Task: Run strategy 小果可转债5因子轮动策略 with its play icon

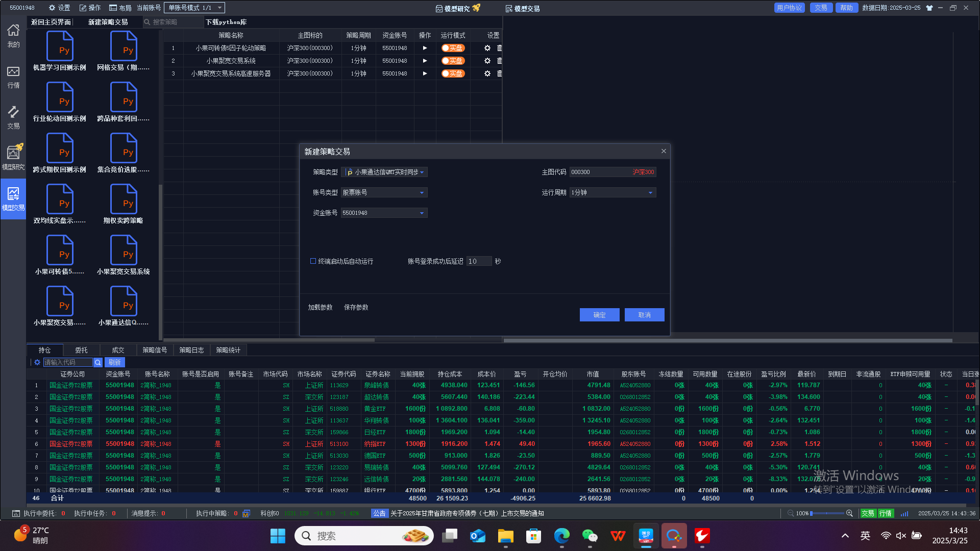Action: pyautogui.click(x=425, y=48)
